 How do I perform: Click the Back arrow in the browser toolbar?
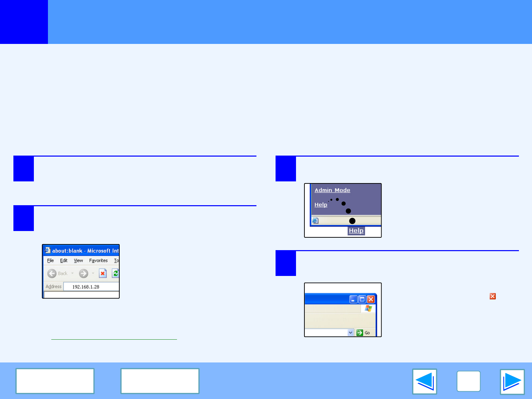pos(52,274)
